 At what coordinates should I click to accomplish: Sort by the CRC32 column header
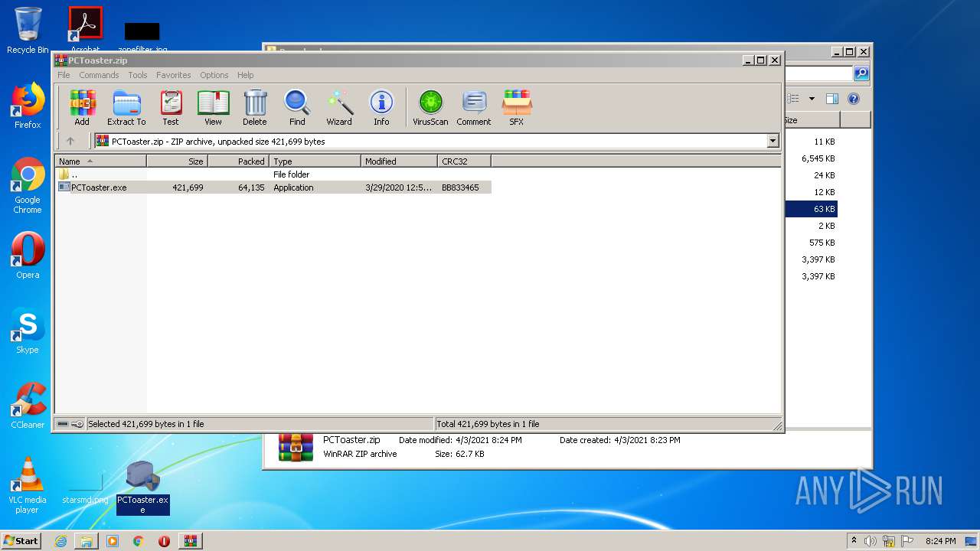[464, 161]
